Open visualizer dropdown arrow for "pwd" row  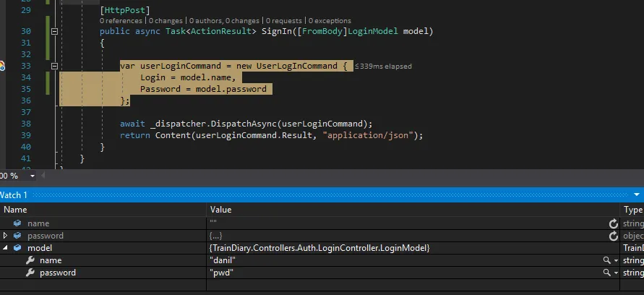[x=616, y=273]
